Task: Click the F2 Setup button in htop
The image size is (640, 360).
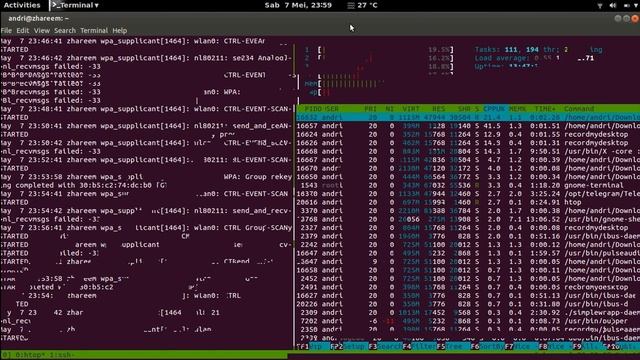Action: 348,347
